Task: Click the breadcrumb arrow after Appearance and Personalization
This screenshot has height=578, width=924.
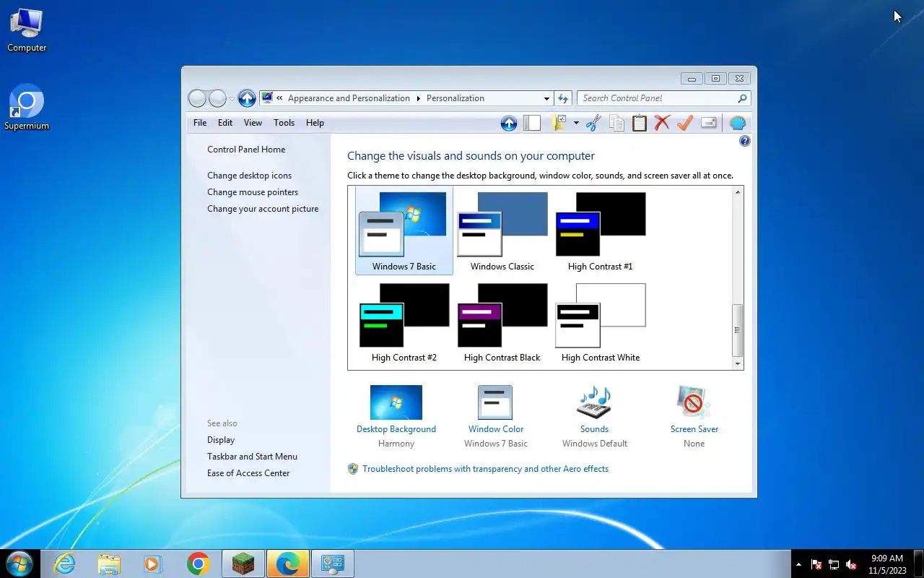Action: point(418,98)
